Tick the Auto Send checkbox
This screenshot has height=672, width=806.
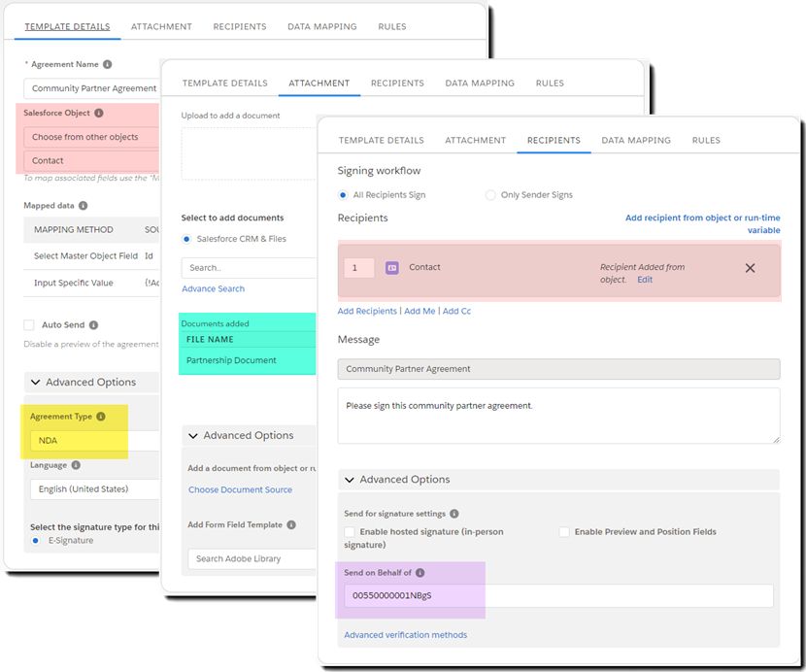(29, 325)
